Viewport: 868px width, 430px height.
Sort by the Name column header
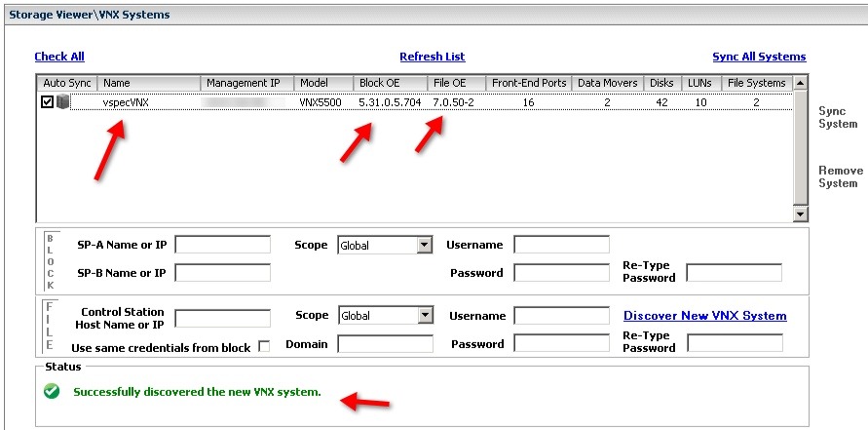coord(149,83)
